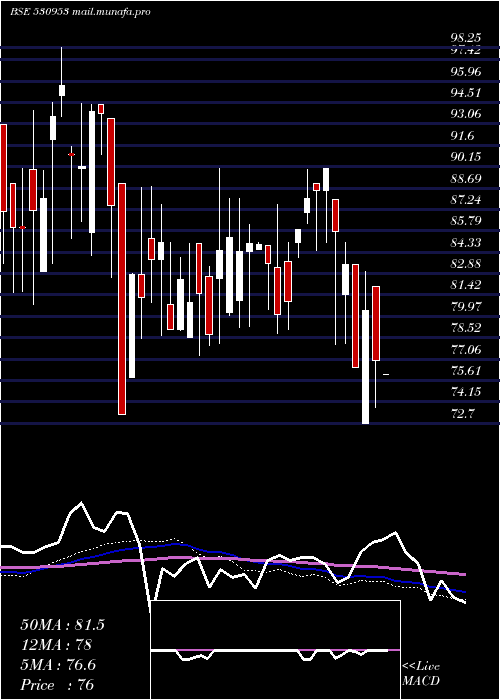Image resolution: width=500 pixels, height=700 pixels.
Task: Click the Price : 76 readout
Action: 57,685
